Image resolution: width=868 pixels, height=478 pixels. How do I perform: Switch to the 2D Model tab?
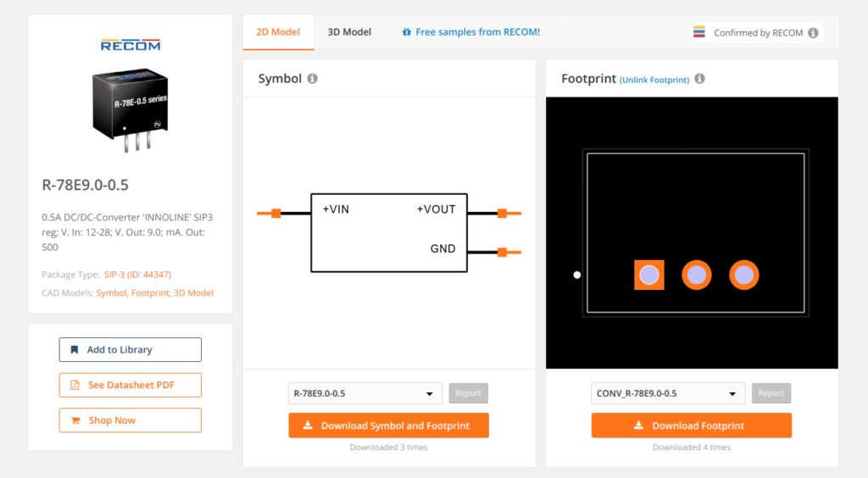coord(278,32)
